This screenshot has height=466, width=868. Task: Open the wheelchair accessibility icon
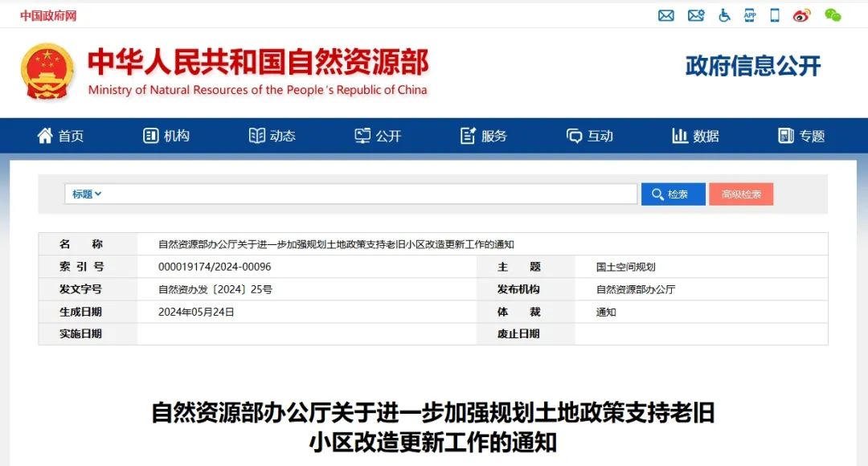pos(724,15)
